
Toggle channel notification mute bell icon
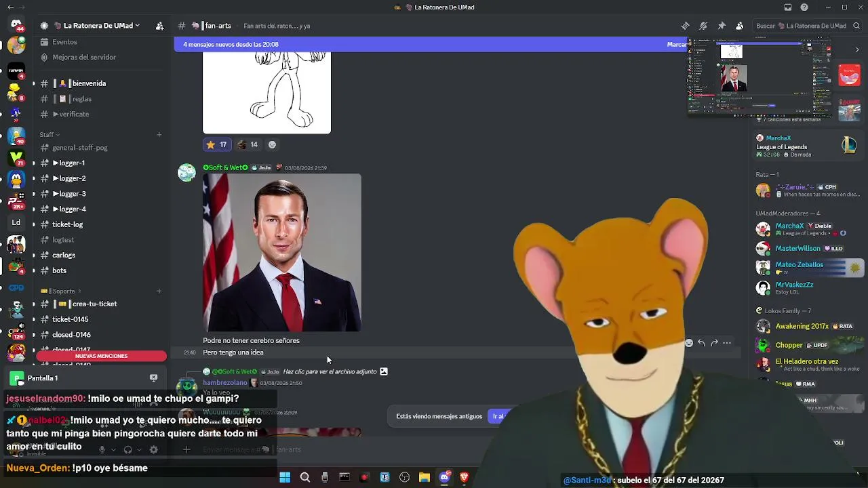pos(703,26)
